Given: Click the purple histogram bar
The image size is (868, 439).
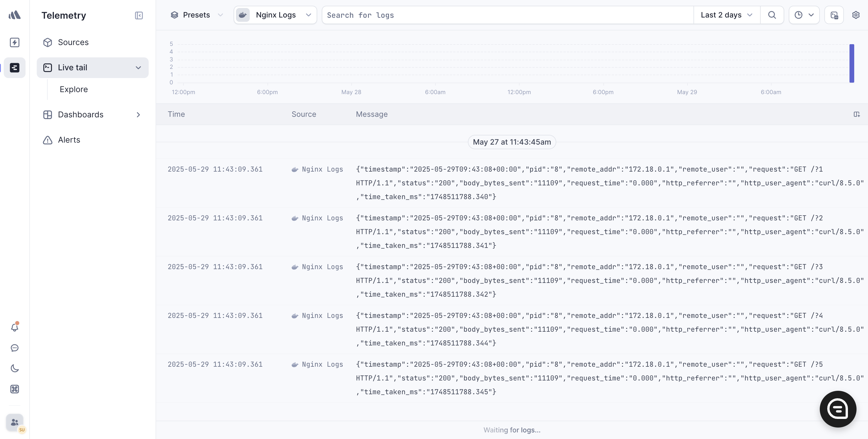Looking at the screenshot, I should click(x=851, y=63).
